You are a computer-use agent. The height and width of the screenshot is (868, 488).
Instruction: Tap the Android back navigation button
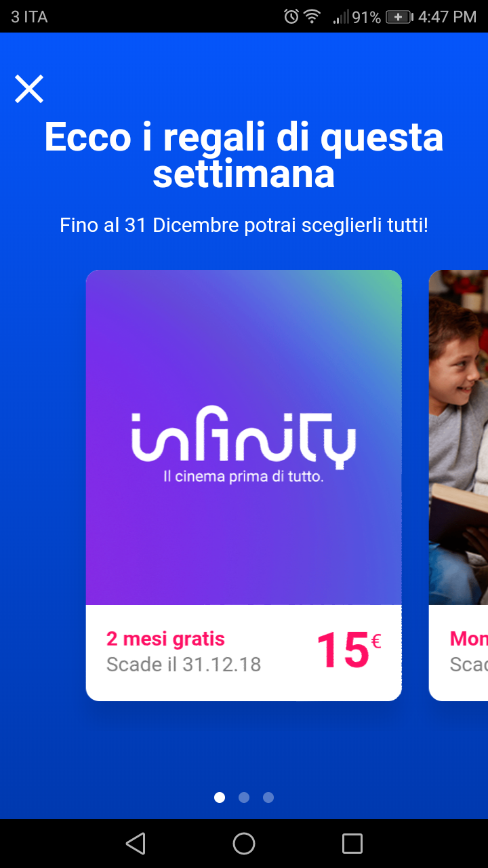(136, 844)
